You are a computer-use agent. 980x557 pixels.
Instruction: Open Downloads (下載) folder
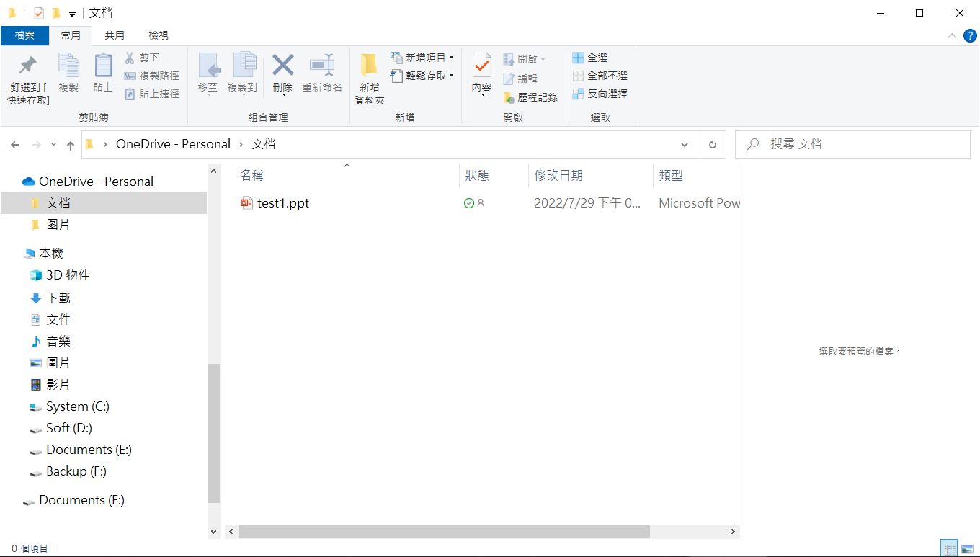pyautogui.click(x=58, y=298)
